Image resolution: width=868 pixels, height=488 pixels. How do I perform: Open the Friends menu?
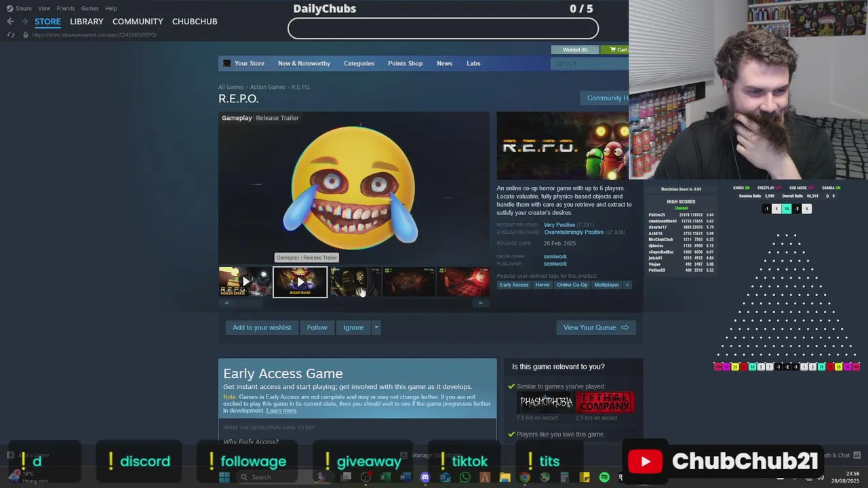click(x=66, y=8)
